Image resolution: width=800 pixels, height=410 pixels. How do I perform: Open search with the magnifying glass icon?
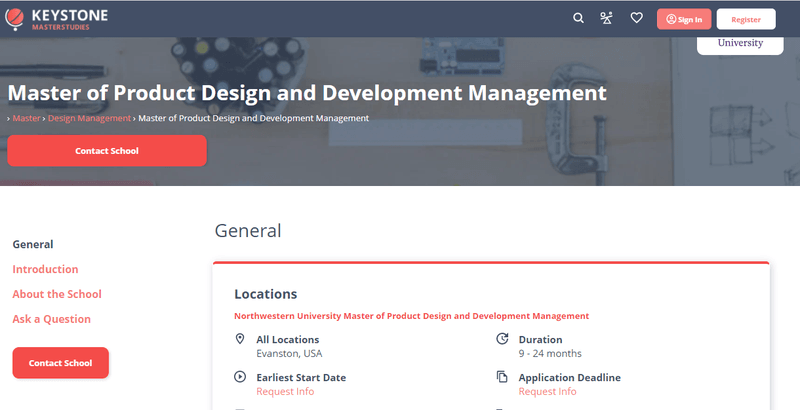click(578, 18)
